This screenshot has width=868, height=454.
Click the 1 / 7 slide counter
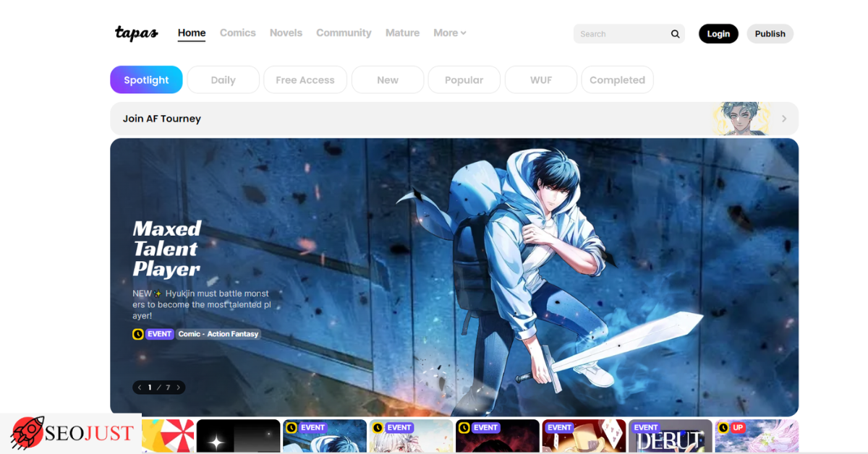tap(159, 387)
